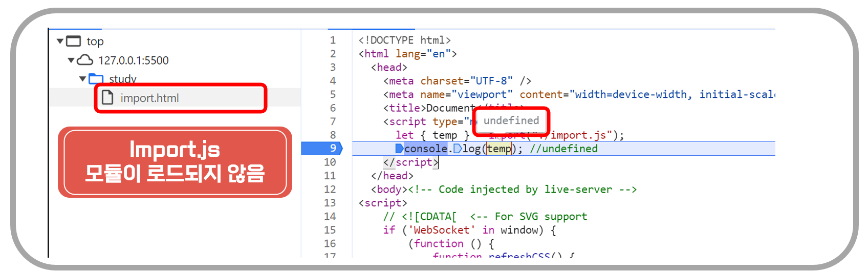
Task: Click the step marker before log
Action: (458, 149)
